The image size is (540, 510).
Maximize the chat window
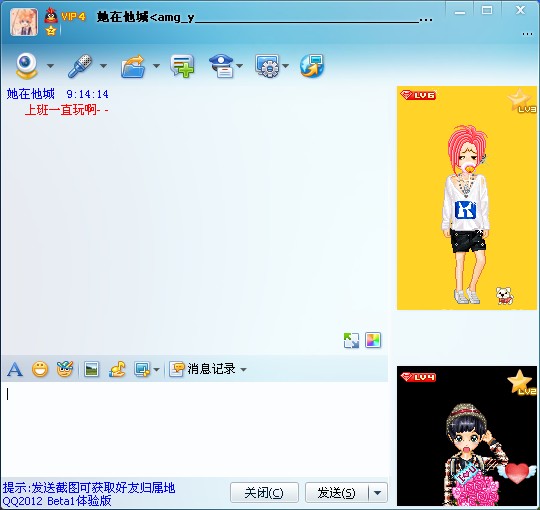click(x=487, y=10)
